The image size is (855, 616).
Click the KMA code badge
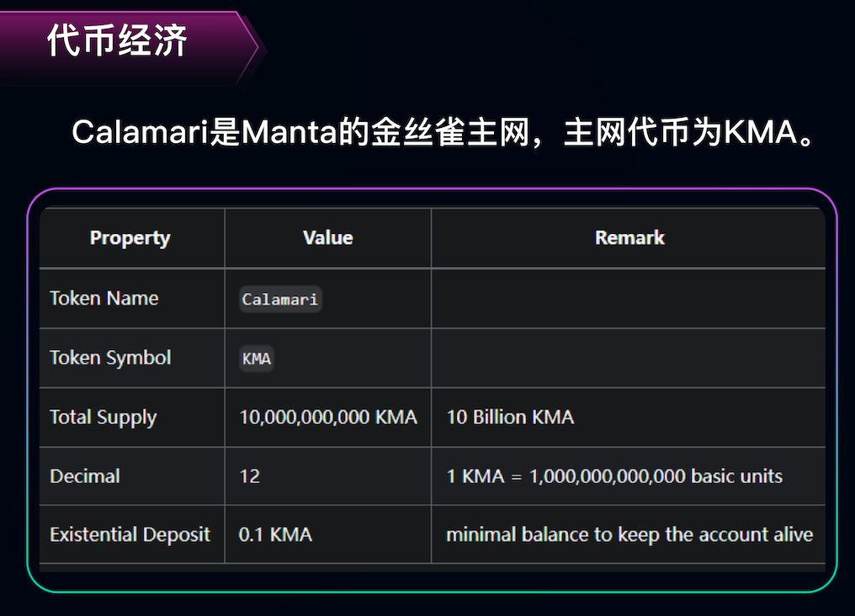click(x=257, y=358)
